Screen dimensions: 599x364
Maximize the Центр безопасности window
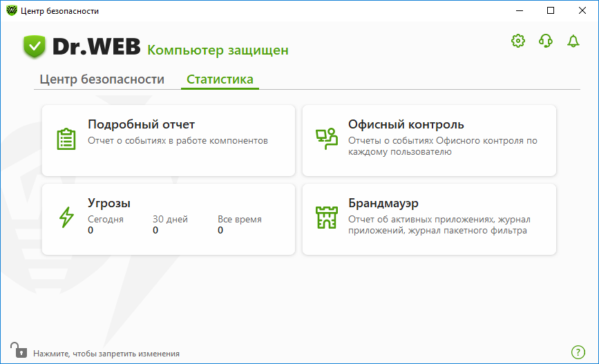[551, 10]
